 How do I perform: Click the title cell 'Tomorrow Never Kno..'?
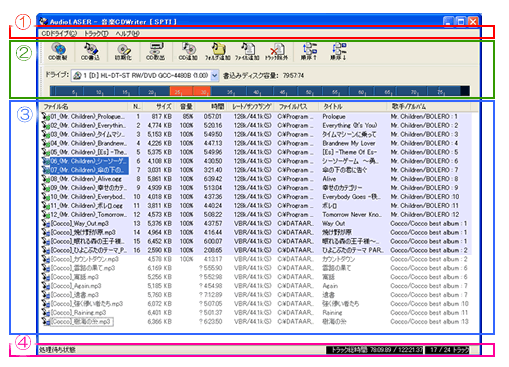coord(352,215)
